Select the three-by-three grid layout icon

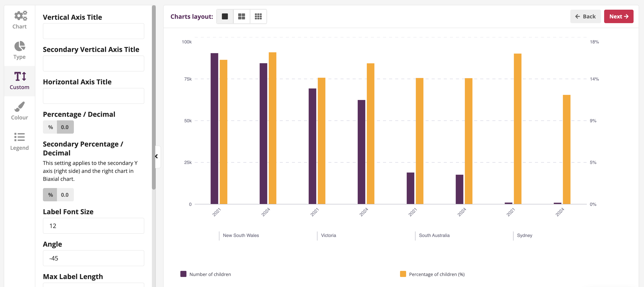(258, 16)
